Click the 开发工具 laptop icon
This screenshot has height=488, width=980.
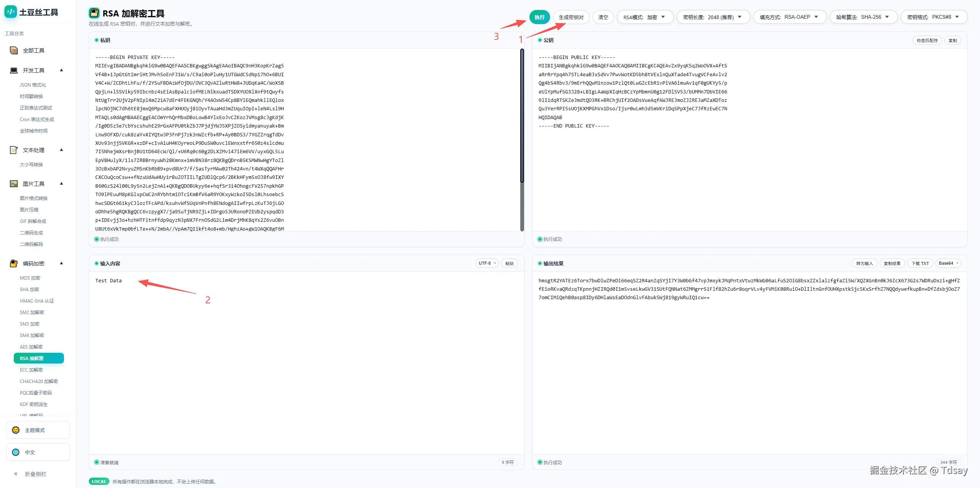click(14, 70)
